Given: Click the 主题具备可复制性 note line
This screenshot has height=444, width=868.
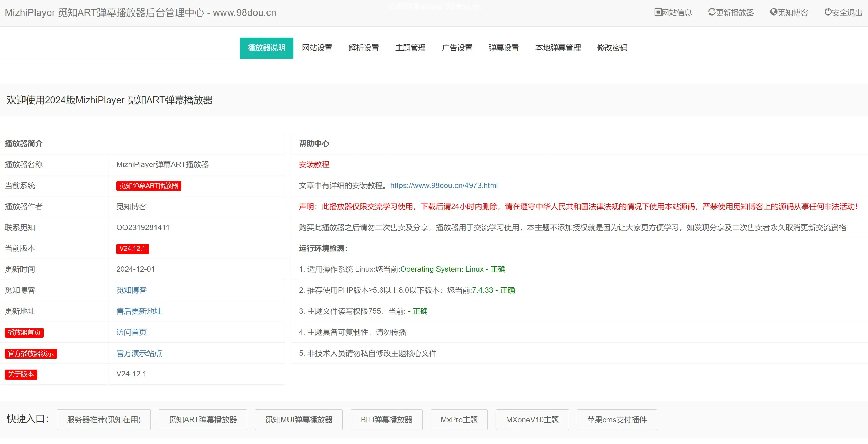Looking at the screenshot, I should [353, 332].
